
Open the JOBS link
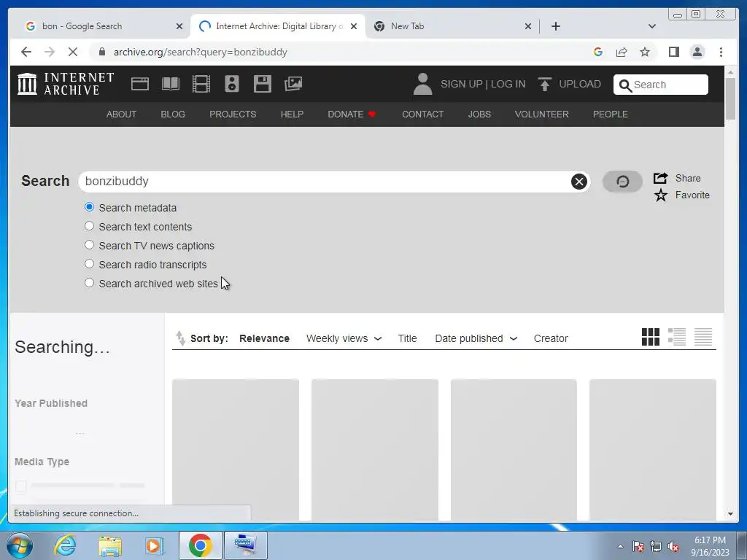479,114
